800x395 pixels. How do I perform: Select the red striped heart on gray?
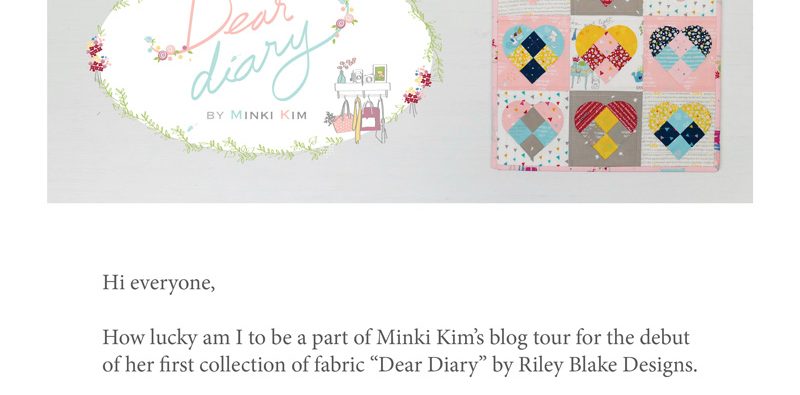606,128
